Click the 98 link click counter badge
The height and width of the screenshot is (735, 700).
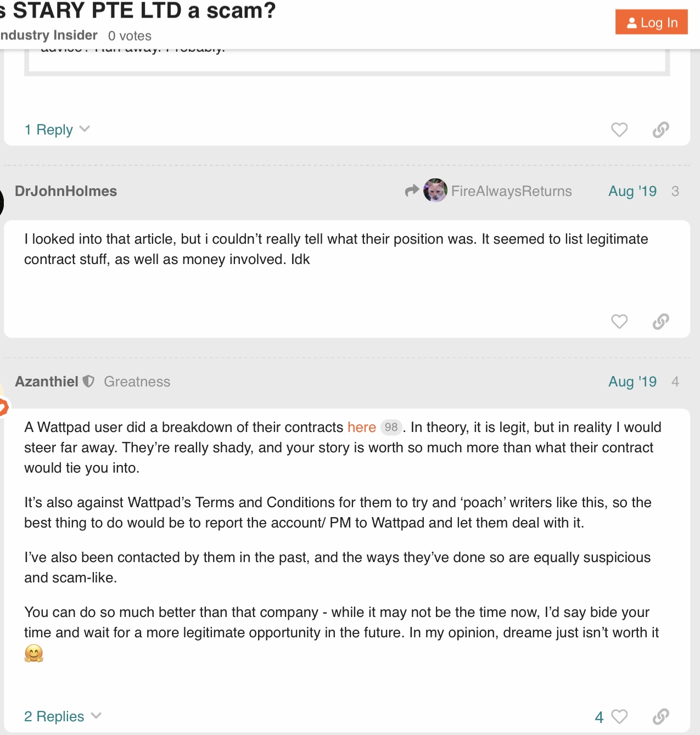click(x=391, y=427)
